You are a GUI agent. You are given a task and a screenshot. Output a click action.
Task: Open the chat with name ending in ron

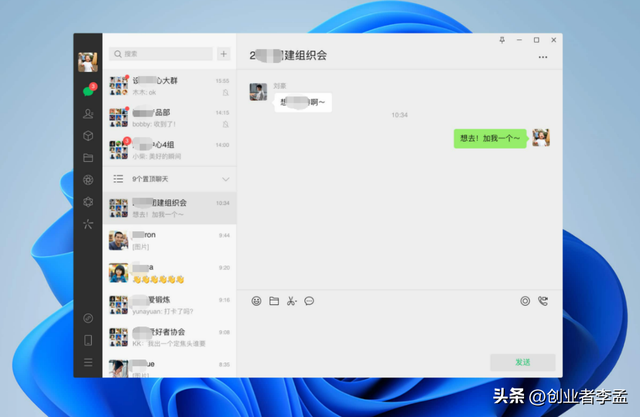click(169, 240)
